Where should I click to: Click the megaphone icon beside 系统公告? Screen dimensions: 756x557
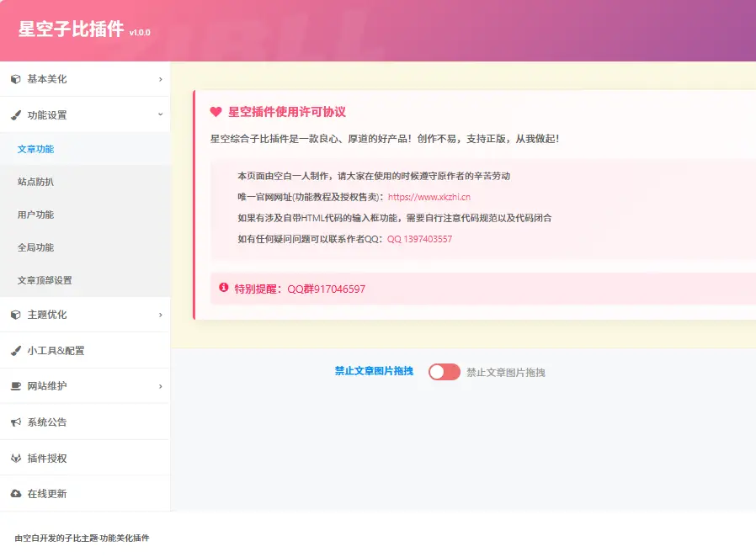tap(15, 422)
